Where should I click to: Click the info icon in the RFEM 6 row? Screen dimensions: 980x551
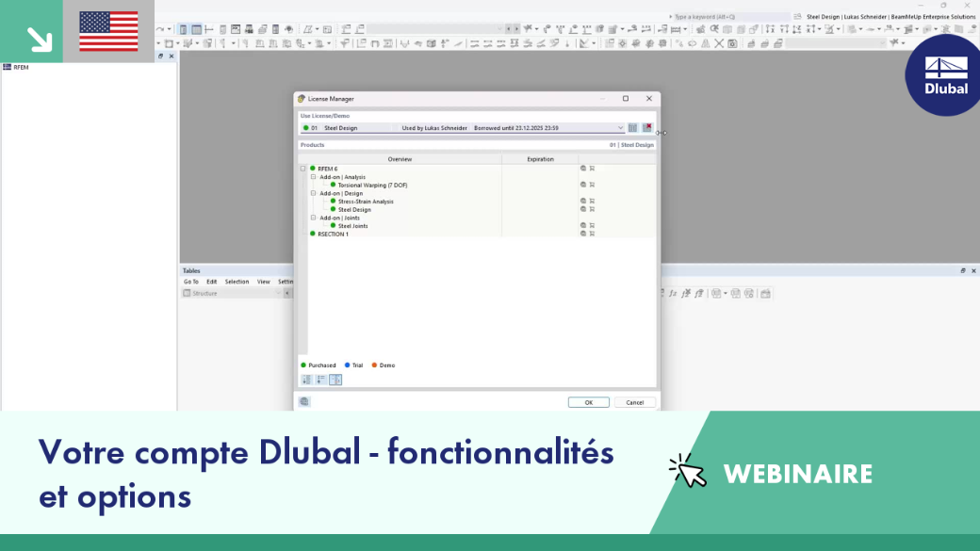pyautogui.click(x=583, y=168)
